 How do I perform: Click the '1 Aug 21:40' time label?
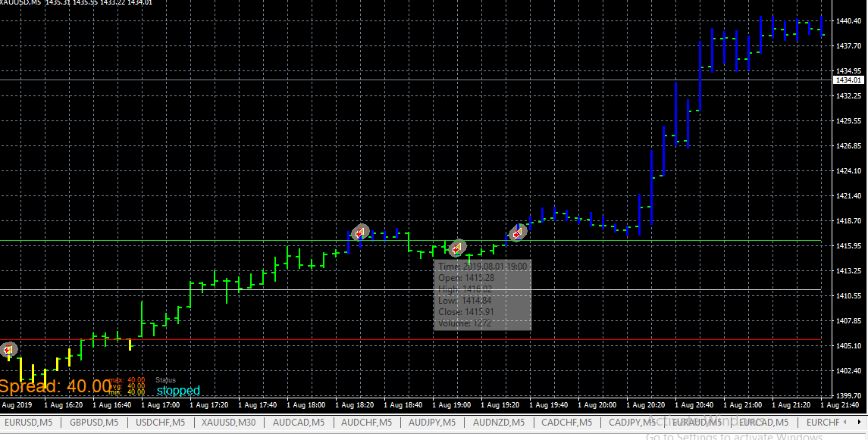tap(840, 405)
